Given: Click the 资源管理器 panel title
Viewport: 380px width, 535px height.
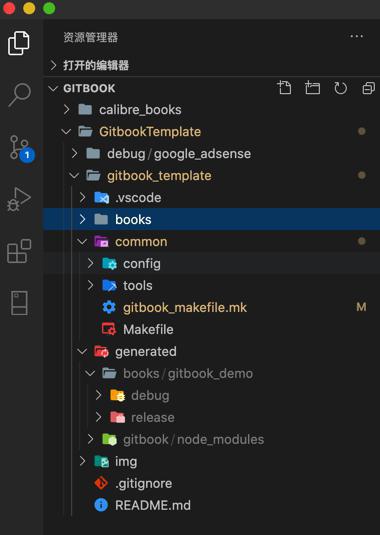Looking at the screenshot, I should [91, 37].
